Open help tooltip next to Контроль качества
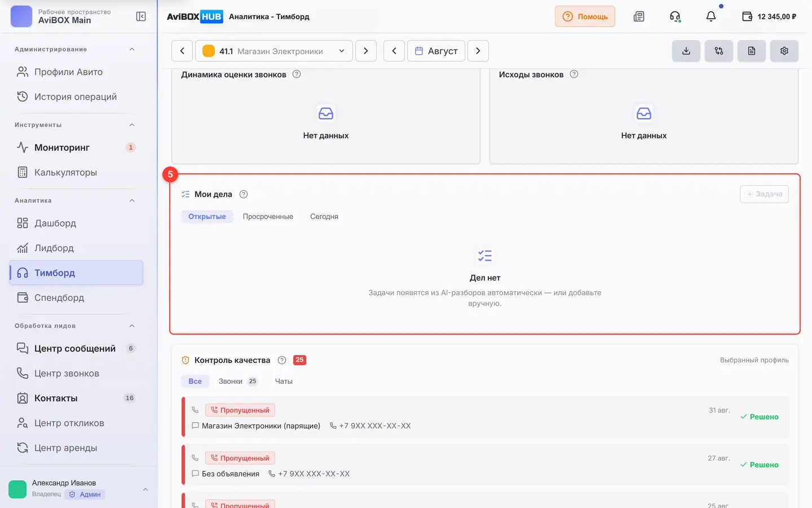 coord(282,360)
